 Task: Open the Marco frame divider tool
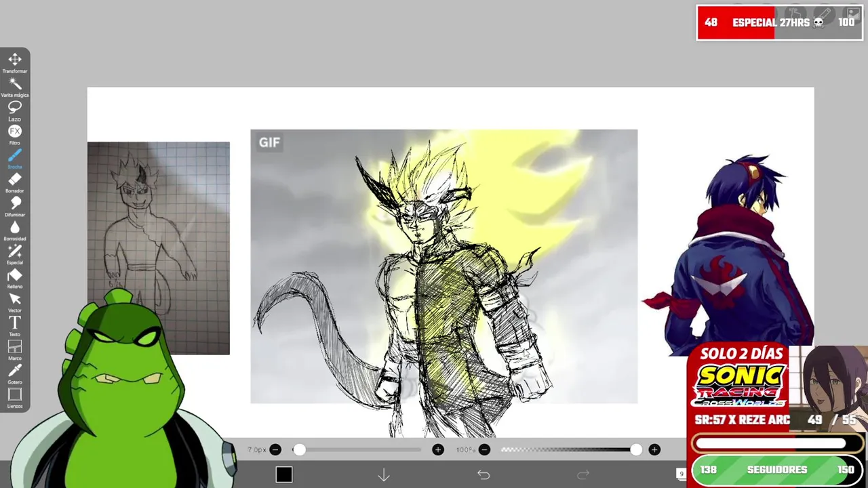pyautogui.click(x=15, y=350)
